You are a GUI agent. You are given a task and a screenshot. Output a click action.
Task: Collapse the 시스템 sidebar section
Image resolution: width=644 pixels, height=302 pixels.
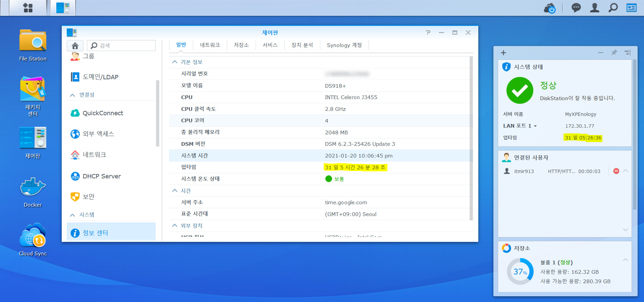tap(72, 215)
